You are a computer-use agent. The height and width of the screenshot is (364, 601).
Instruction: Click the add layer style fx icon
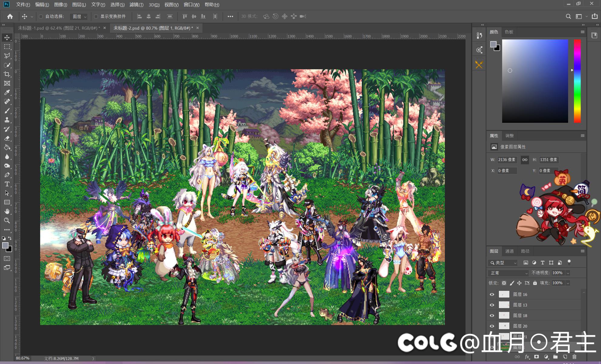[x=527, y=357]
